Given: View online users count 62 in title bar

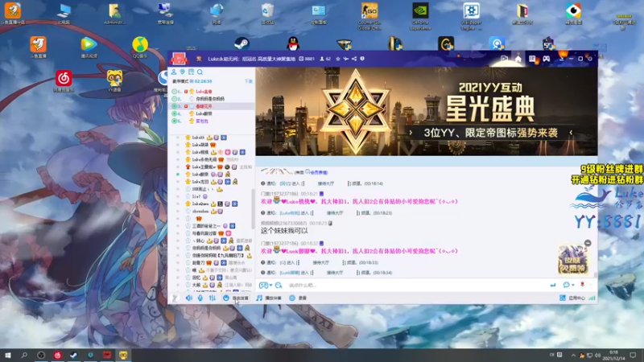Looking at the screenshot, I should 326,59.
